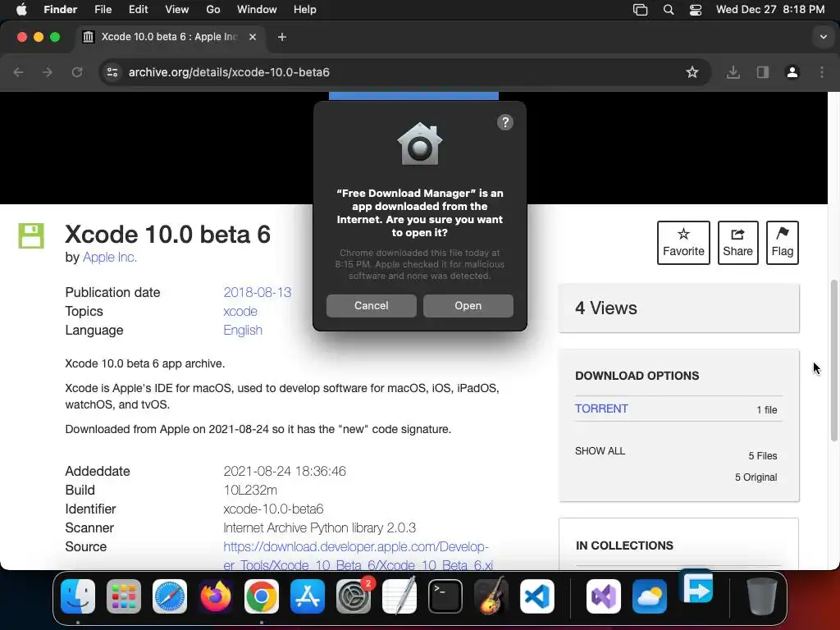Open Chrome downloads
Screen dimensions: 840x630
point(733,72)
